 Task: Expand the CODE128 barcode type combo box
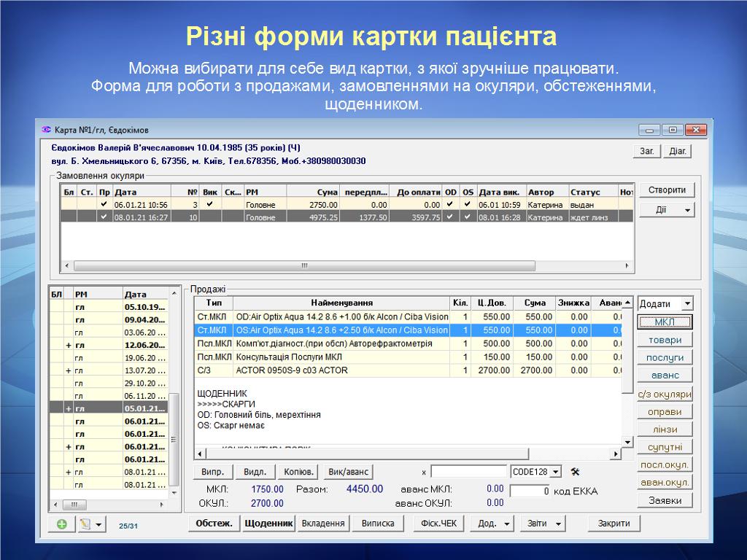click(555, 472)
